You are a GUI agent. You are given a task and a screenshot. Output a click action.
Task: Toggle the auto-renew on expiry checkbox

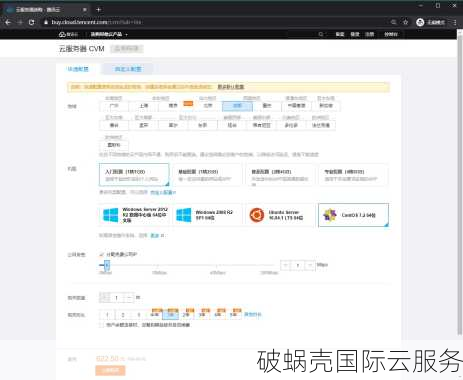coord(101,325)
